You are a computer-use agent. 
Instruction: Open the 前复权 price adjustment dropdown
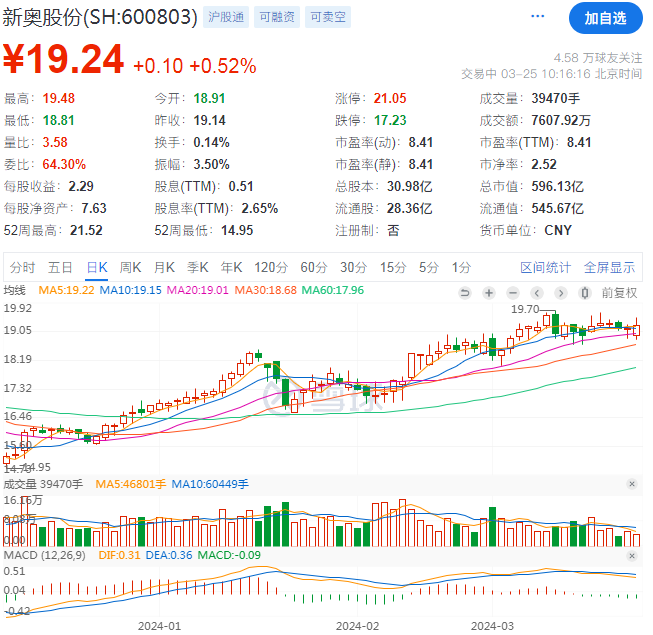coord(619,293)
